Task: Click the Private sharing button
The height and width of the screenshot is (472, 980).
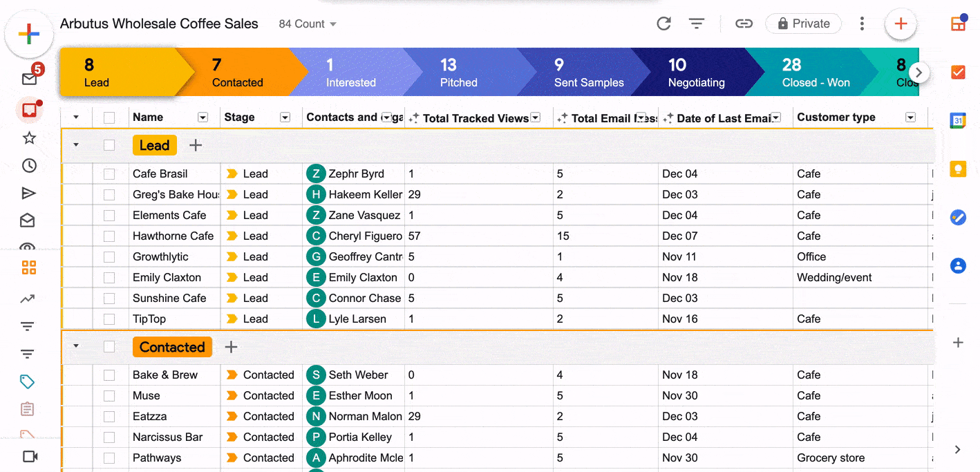Action: (x=803, y=23)
